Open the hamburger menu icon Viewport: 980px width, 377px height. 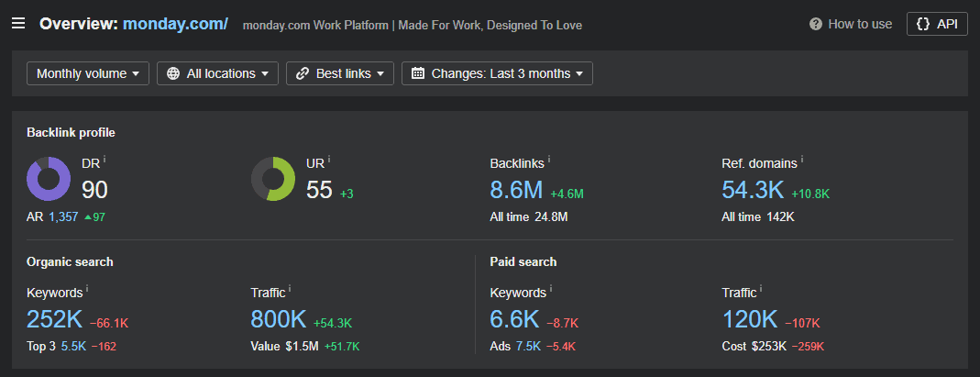coord(18,24)
